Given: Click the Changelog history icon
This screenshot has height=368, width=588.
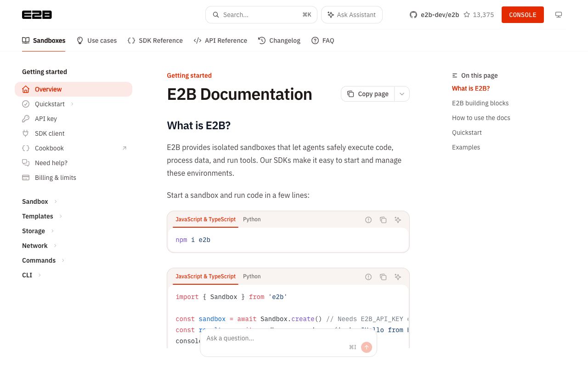Looking at the screenshot, I should (262, 40).
